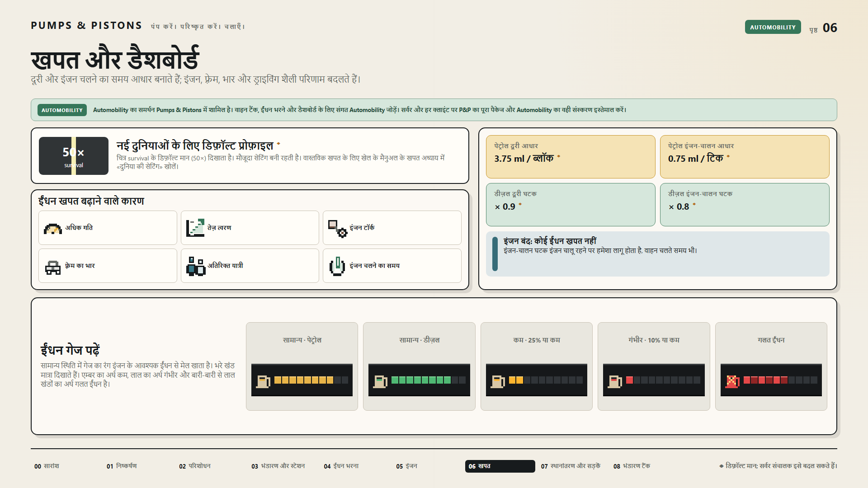Click the red wrong-fuel pump icon in गलत ईंधन gauge

point(732,381)
